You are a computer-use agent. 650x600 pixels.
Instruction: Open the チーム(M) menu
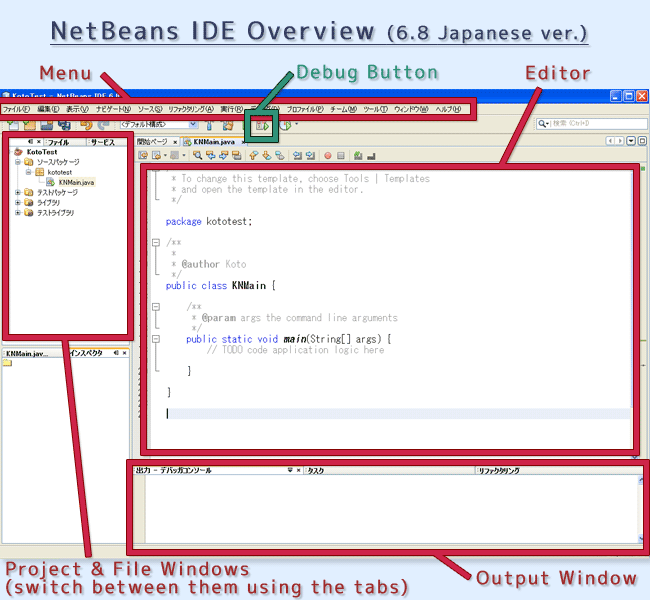point(343,109)
